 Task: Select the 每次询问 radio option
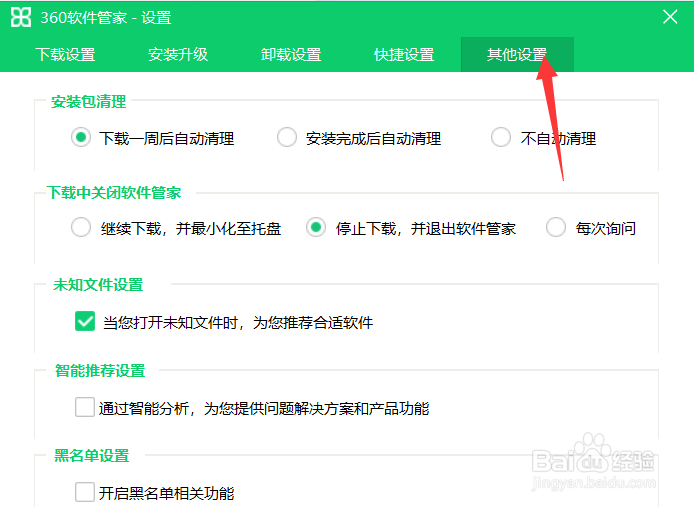coord(556,228)
